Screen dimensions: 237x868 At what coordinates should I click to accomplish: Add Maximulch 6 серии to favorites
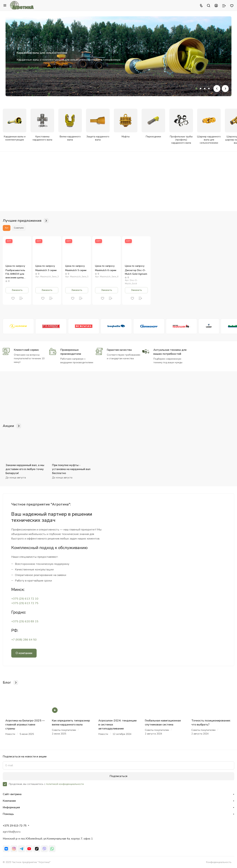[103, 298]
